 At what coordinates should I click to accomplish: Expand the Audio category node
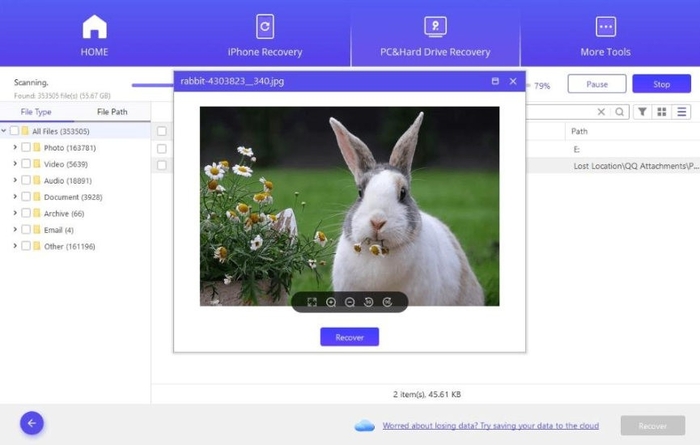15,181
